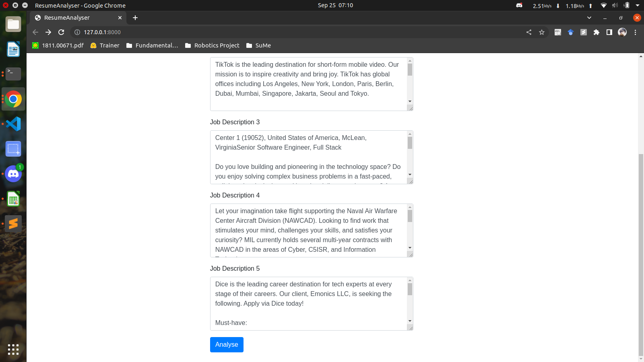Open Google Chrome from the dock
This screenshot has width=644, height=362.
pos(13,99)
